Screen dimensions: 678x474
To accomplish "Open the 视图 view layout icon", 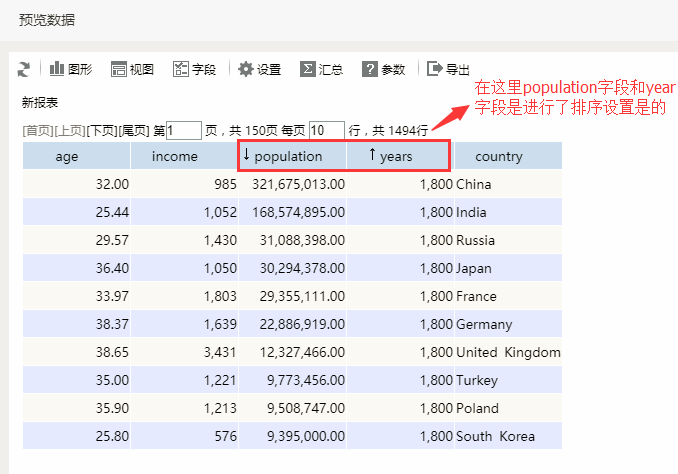I will click(x=118, y=68).
